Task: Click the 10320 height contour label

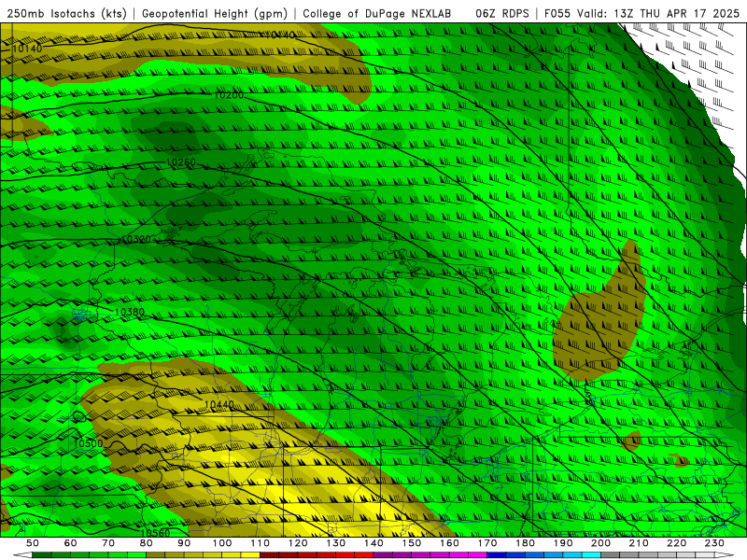Action: (x=136, y=239)
